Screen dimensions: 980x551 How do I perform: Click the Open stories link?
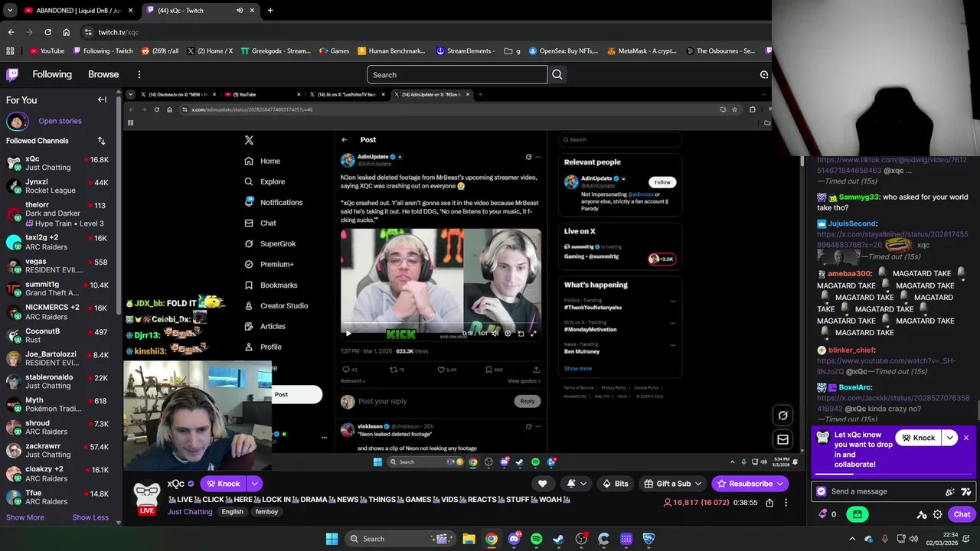pyautogui.click(x=60, y=121)
